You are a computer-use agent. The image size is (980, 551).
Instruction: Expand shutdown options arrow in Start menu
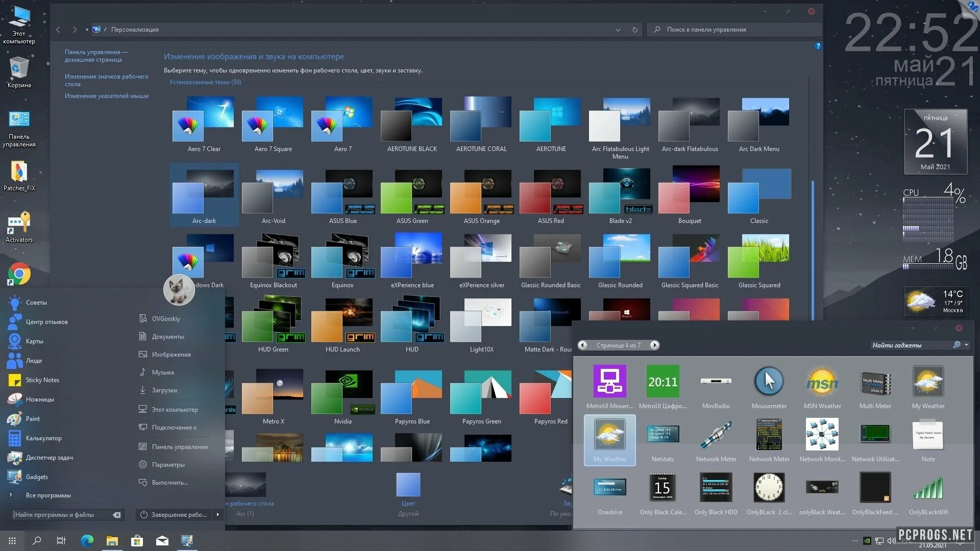pos(218,514)
